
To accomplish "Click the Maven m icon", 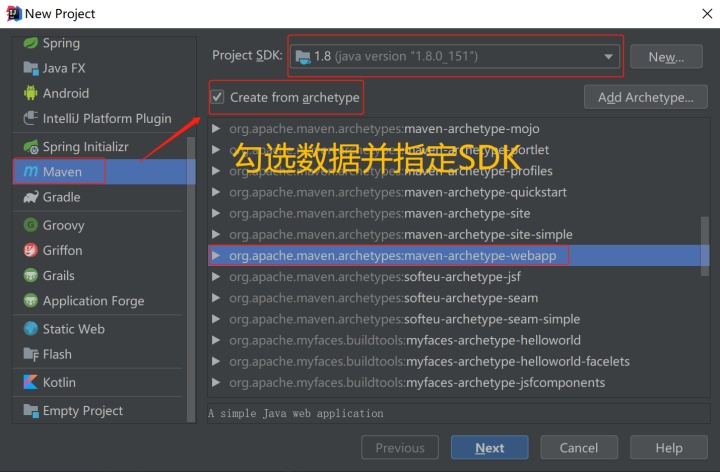I will (x=31, y=172).
